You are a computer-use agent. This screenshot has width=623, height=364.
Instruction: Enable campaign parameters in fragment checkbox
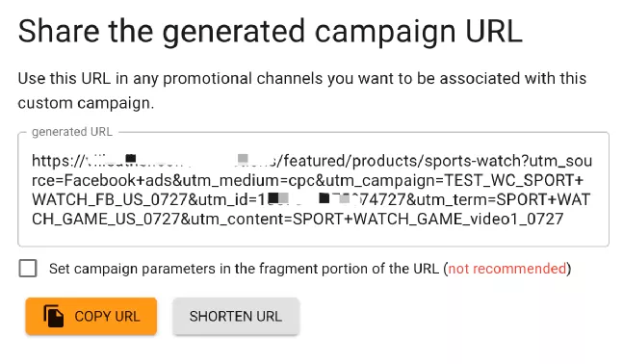click(28, 269)
